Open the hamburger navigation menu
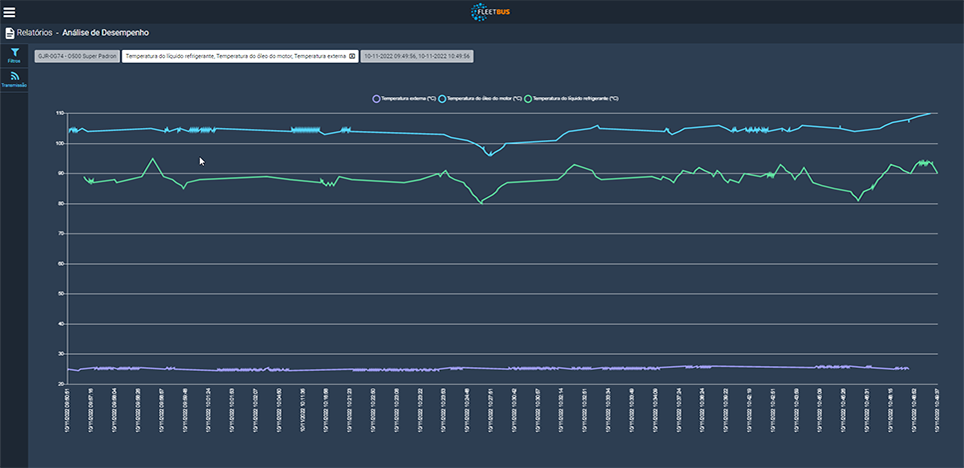The height and width of the screenshot is (468, 964). [x=10, y=12]
